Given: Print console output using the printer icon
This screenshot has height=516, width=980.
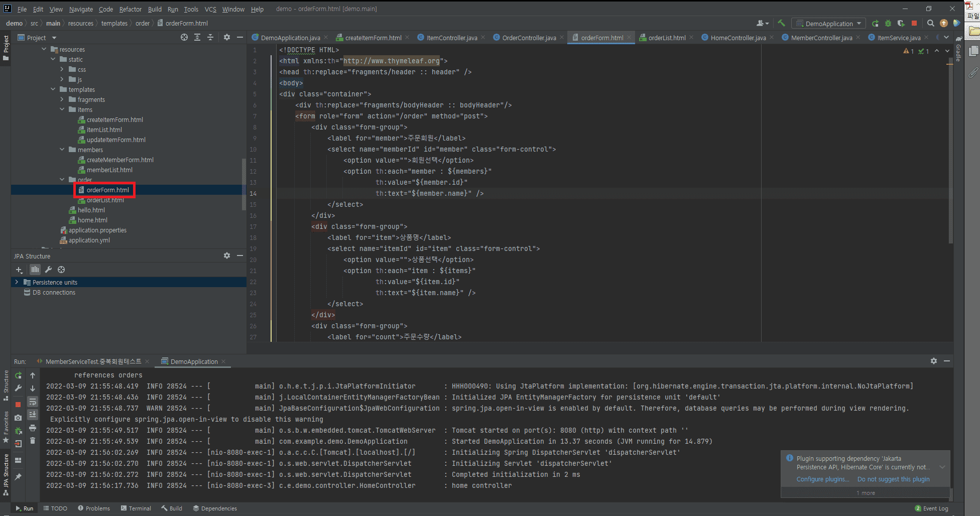Looking at the screenshot, I should coord(33,428).
